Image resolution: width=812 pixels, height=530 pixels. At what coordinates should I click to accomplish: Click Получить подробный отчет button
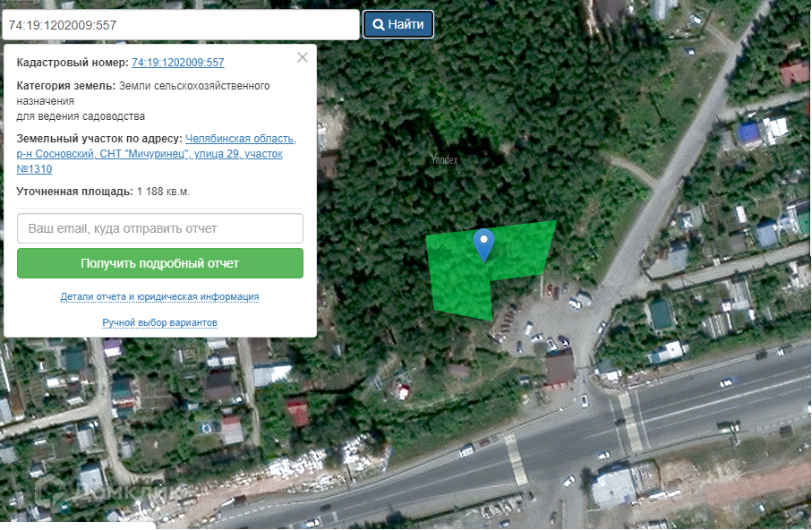click(160, 263)
